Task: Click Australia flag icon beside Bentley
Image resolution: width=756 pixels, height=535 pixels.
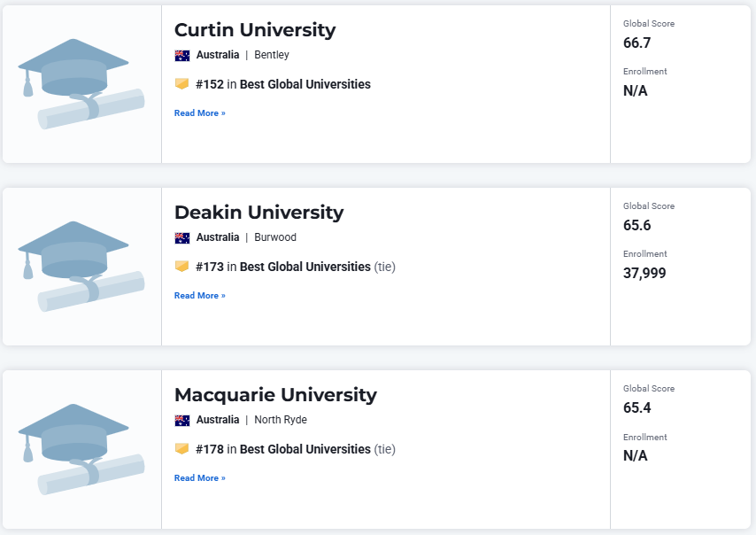Action: (182, 55)
